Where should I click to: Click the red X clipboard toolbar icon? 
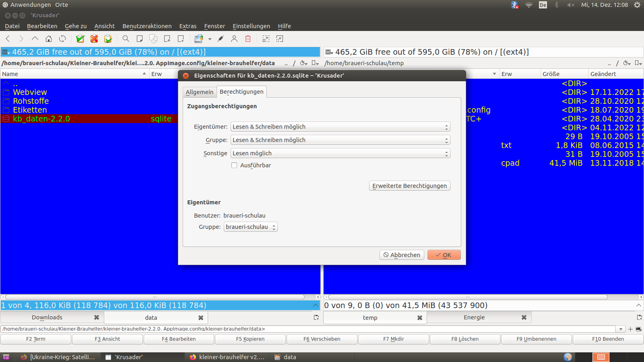point(94,39)
